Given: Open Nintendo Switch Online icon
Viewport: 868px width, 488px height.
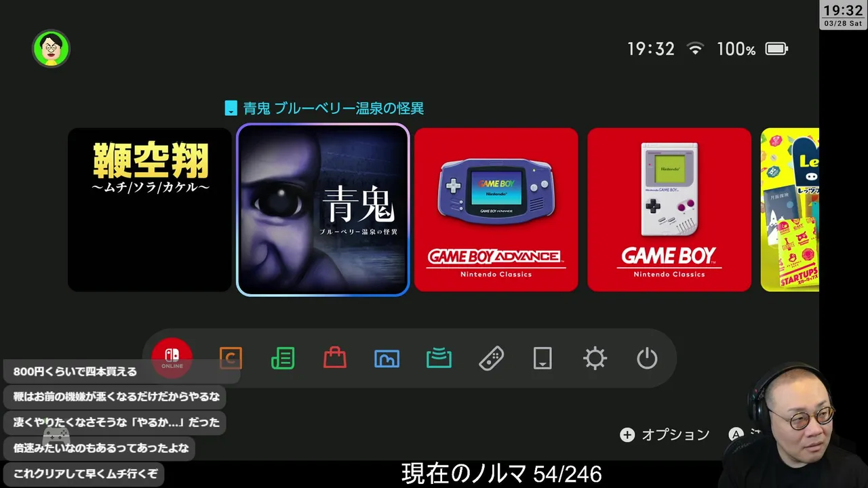Looking at the screenshot, I should 172,358.
